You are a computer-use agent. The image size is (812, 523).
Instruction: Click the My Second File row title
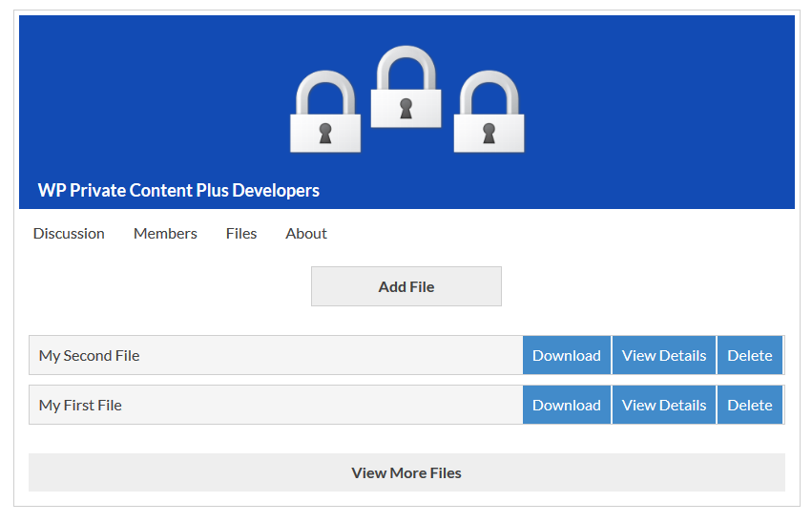tap(89, 356)
